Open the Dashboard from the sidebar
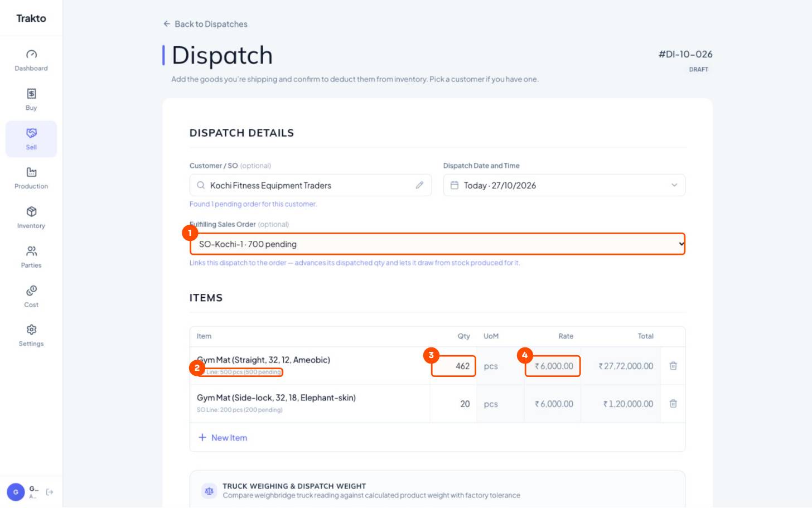The image size is (812, 508). click(x=31, y=60)
